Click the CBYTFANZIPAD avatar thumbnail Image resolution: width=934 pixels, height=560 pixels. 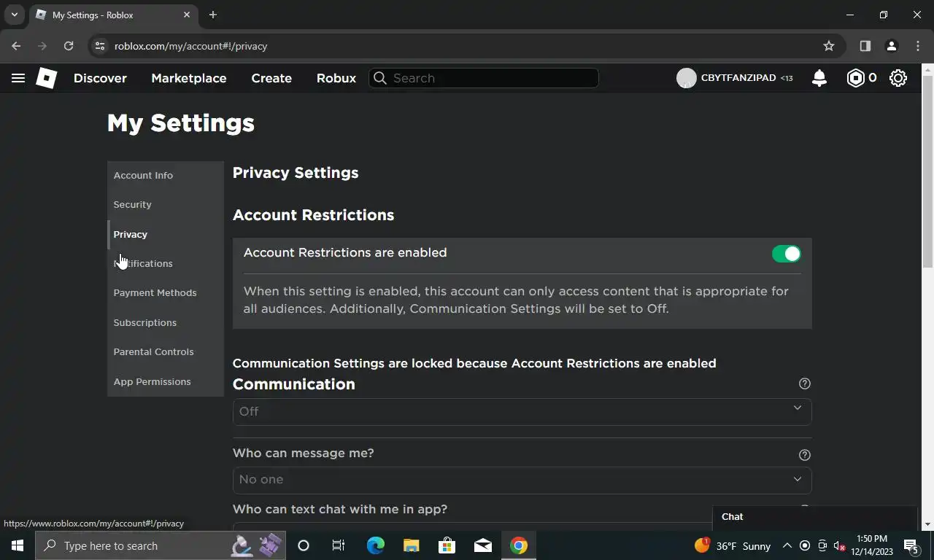tap(686, 78)
